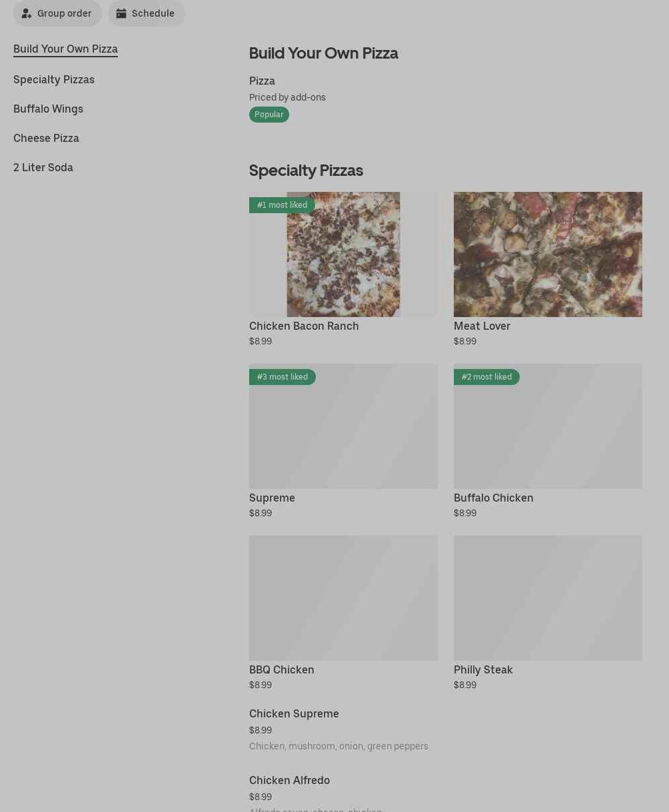Open Meat Lover pizza photo
The width and height of the screenshot is (669, 812).
click(548, 254)
